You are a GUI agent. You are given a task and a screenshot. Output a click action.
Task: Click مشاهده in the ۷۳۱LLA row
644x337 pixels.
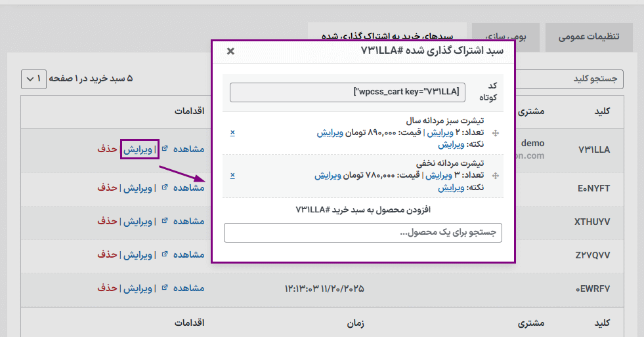tap(188, 149)
